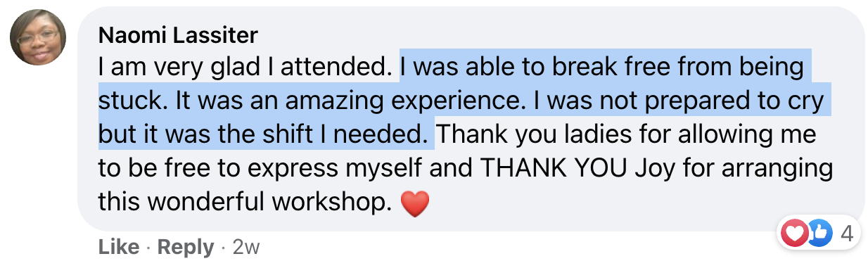Image resolution: width=868 pixels, height=261 pixels.
Task: Show who reacted via the "4" count
Action: coord(846,233)
